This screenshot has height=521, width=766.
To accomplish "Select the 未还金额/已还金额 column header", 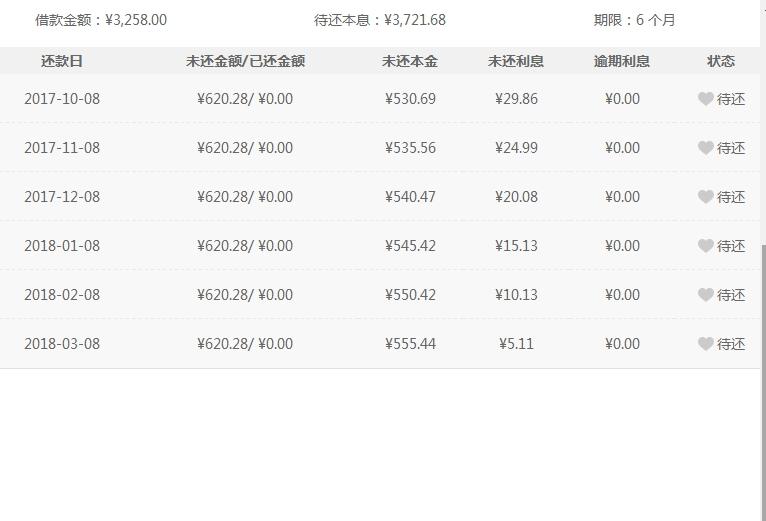I will 245,61.
